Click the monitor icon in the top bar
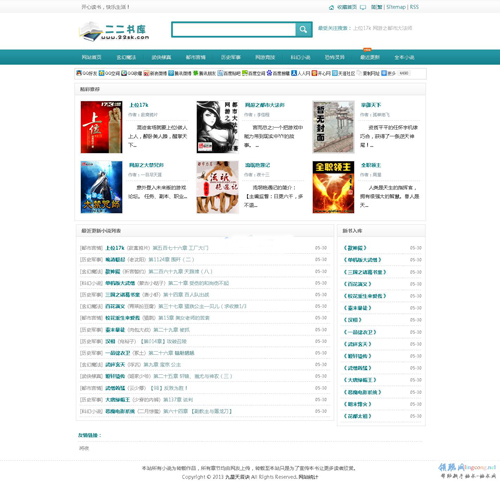The image size is (500, 484). [363, 7]
